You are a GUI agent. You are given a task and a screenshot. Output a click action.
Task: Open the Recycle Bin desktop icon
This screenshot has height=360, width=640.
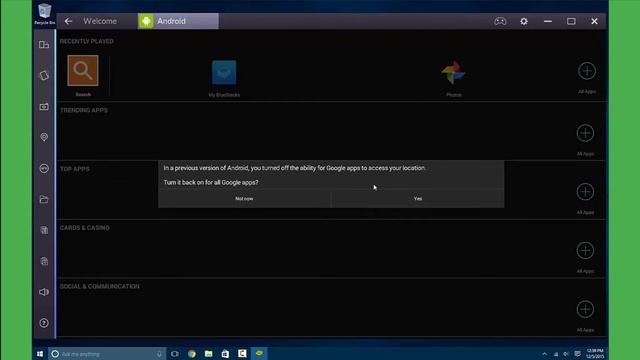[x=44, y=14]
